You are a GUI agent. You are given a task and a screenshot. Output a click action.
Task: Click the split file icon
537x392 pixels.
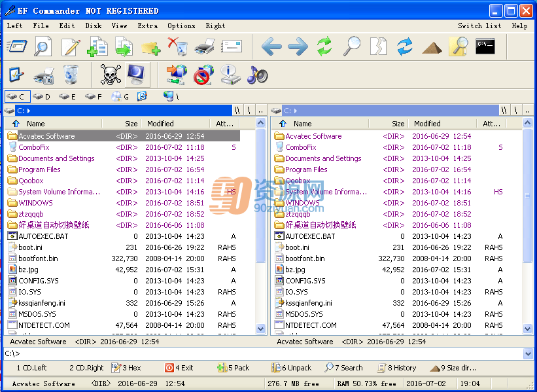378,46
